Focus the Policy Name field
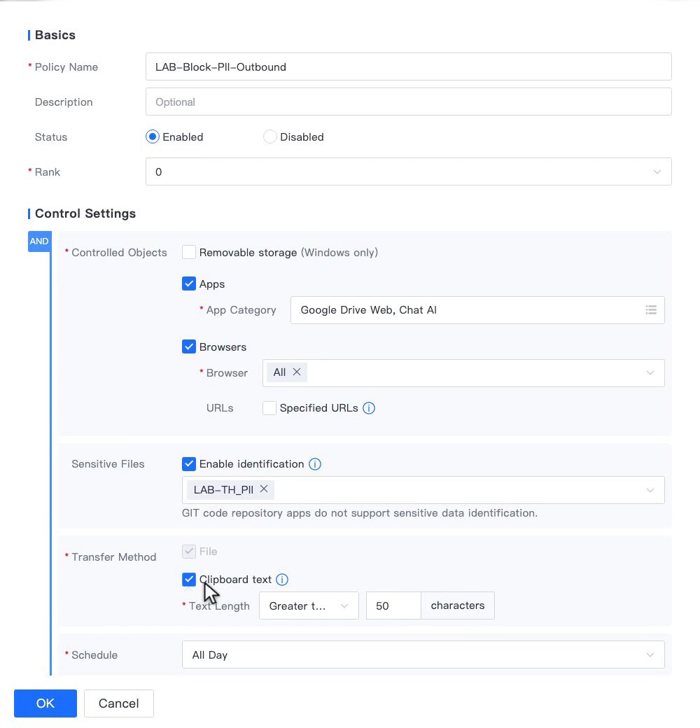700x728 pixels. tap(409, 67)
